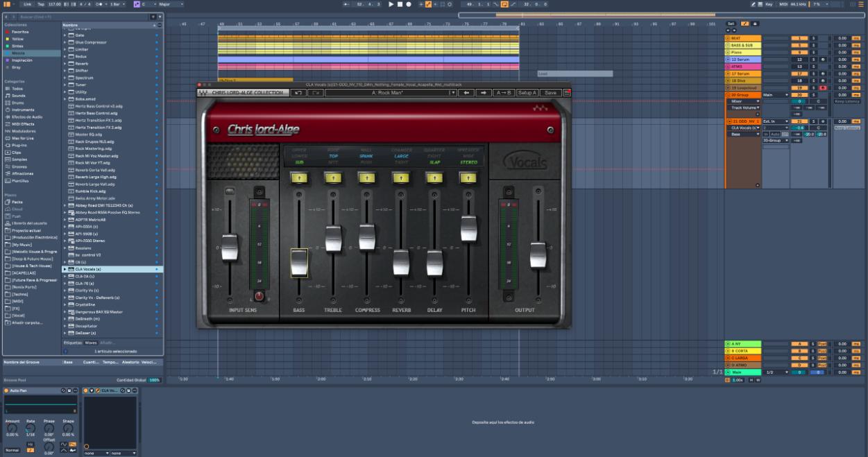Viewport: 868px width, 457px height.
Task: Click the 117.00 tempo field
Action: [55, 4]
